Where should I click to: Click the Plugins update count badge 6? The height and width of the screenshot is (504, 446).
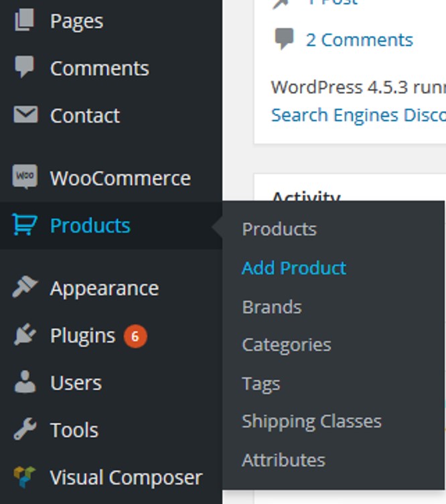[x=135, y=336]
